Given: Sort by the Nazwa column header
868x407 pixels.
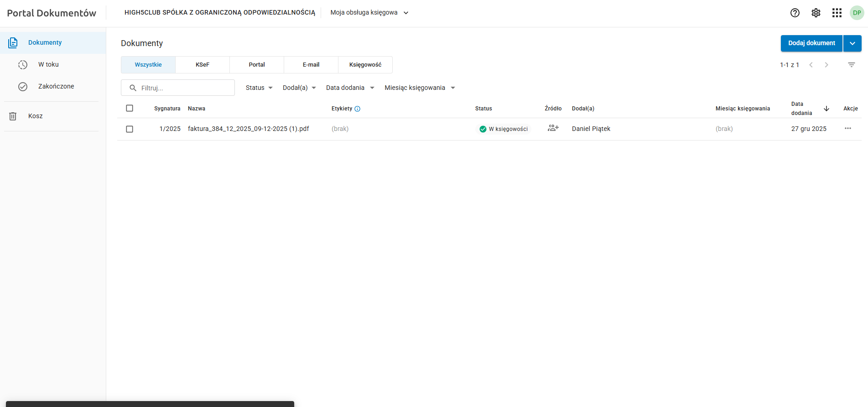Looking at the screenshot, I should (197, 109).
